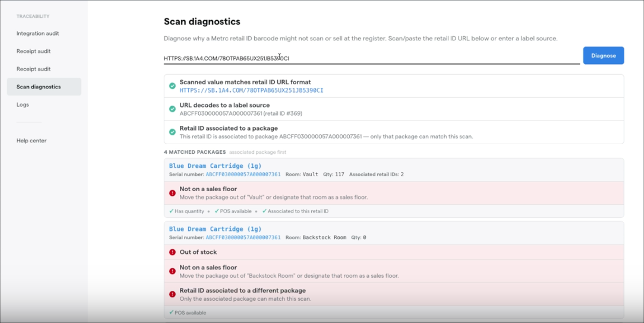Click red alert icon for Backstock Not on a sales floor

tap(172, 271)
